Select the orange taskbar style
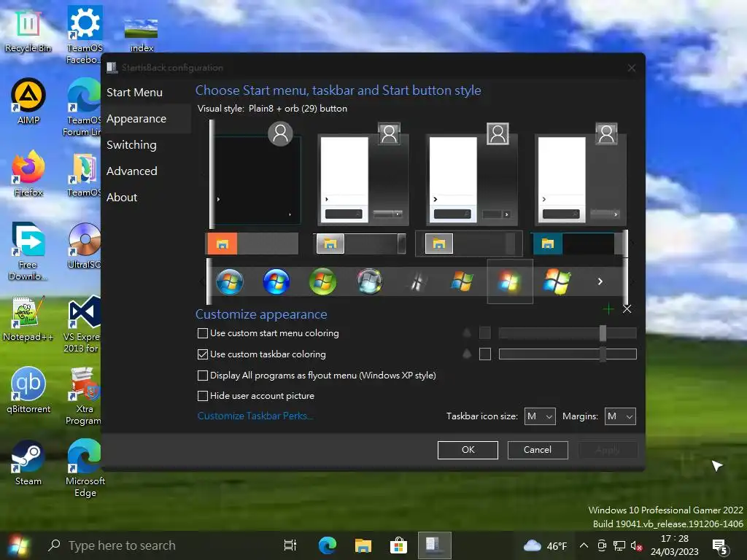Screen dimensions: 747x560 coord(252,244)
